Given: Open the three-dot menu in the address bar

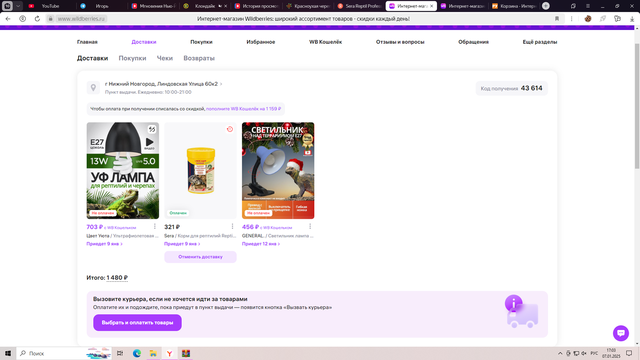Looking at the screenshot, I should click(x=571, y=19).
